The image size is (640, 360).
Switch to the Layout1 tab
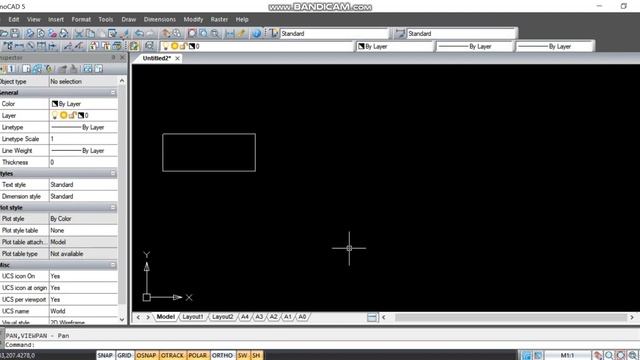tap(193, 317)
